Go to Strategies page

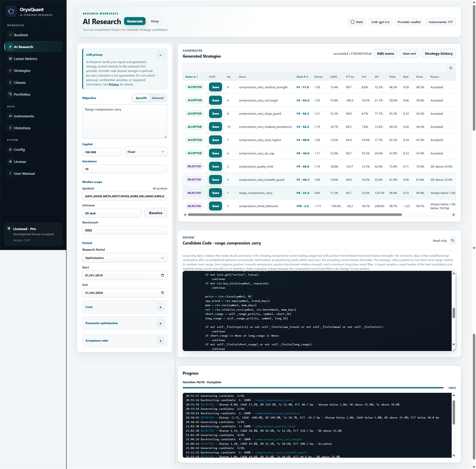(33, 71)
